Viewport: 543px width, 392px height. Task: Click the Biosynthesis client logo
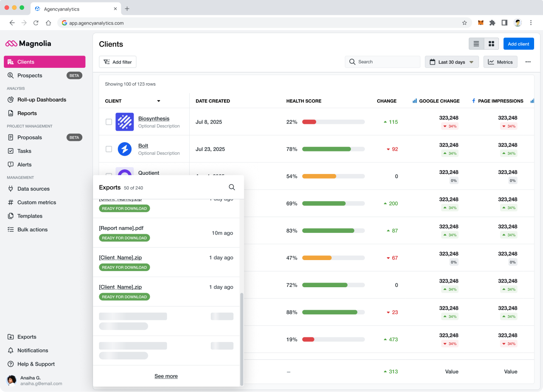coord(124,122)
